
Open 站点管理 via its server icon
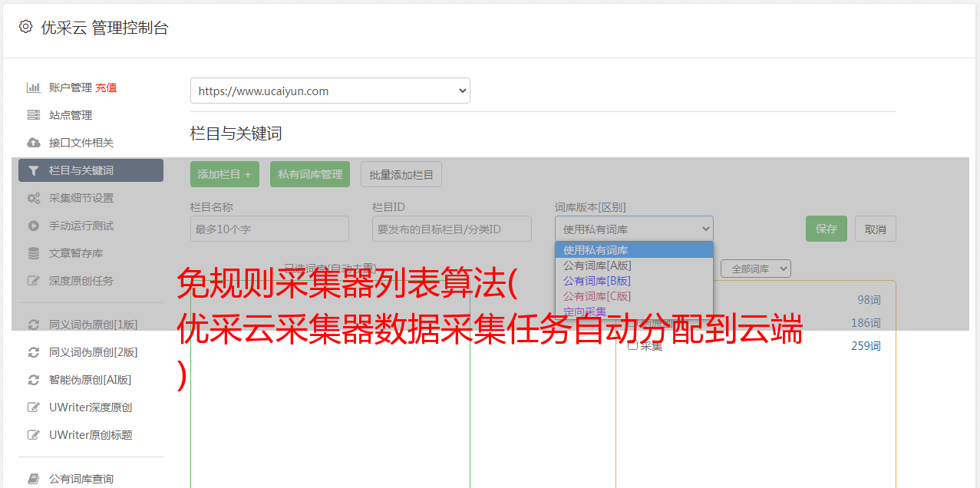[x=33, y=115]
